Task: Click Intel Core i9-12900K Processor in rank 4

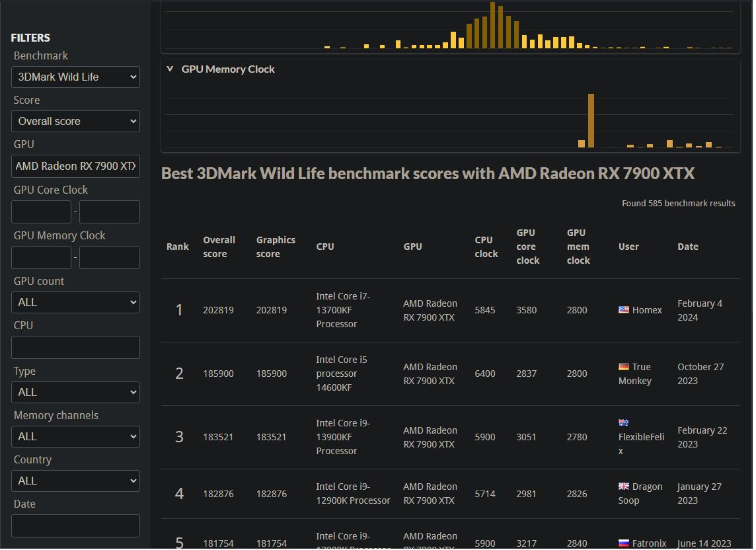Action: (x=353, y=494)
